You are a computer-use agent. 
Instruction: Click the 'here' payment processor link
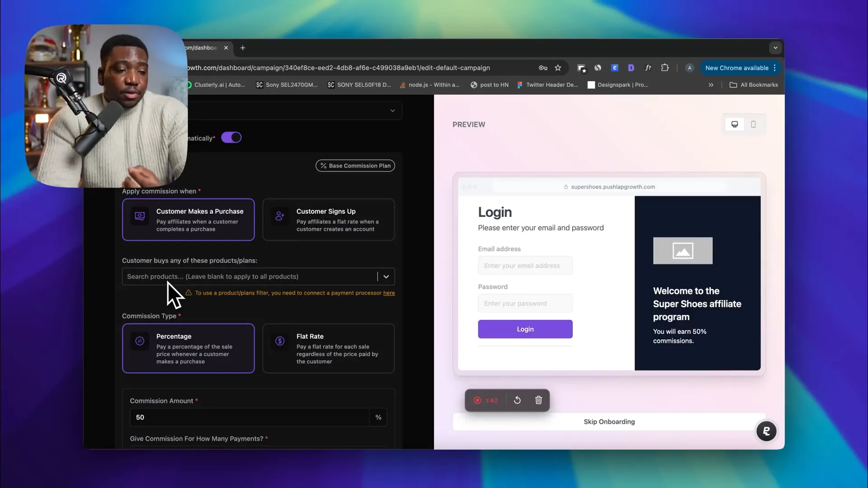pyautogui.click(x=389, y=293)
